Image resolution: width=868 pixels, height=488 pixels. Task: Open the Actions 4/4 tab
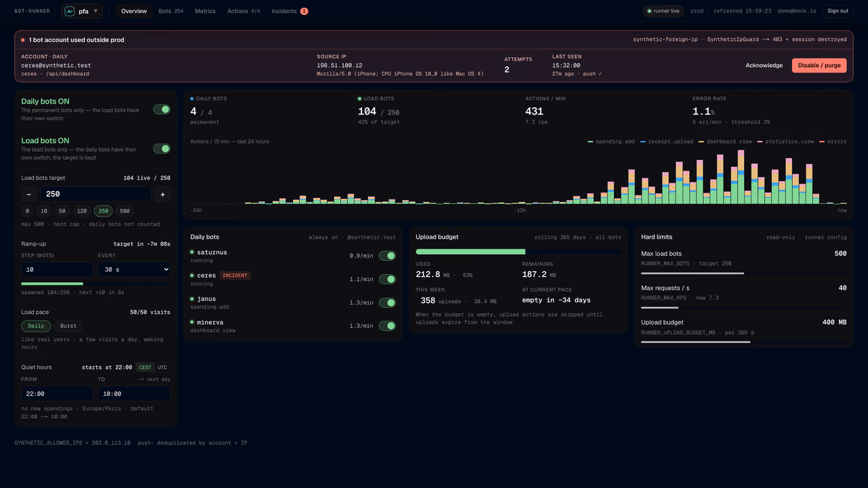pos(243,11)
